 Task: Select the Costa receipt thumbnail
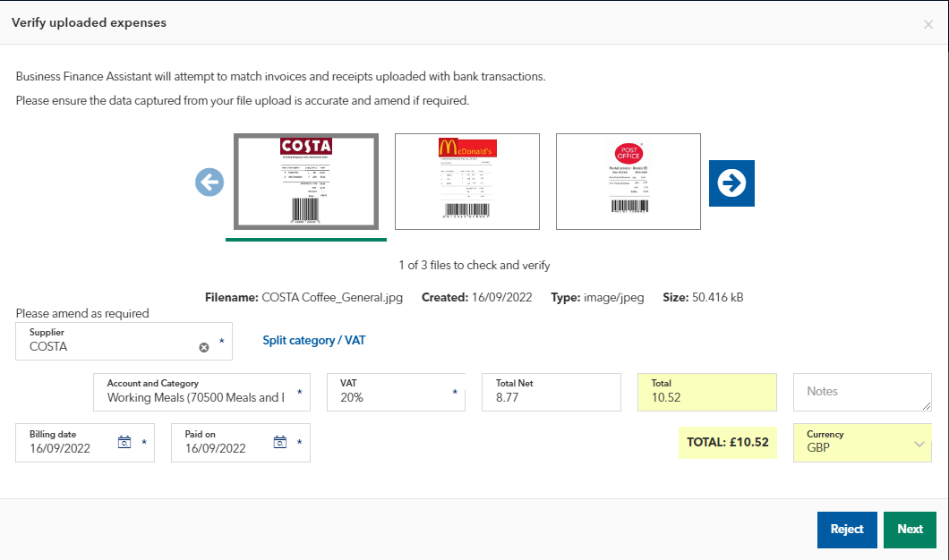[x=306, y=182]
